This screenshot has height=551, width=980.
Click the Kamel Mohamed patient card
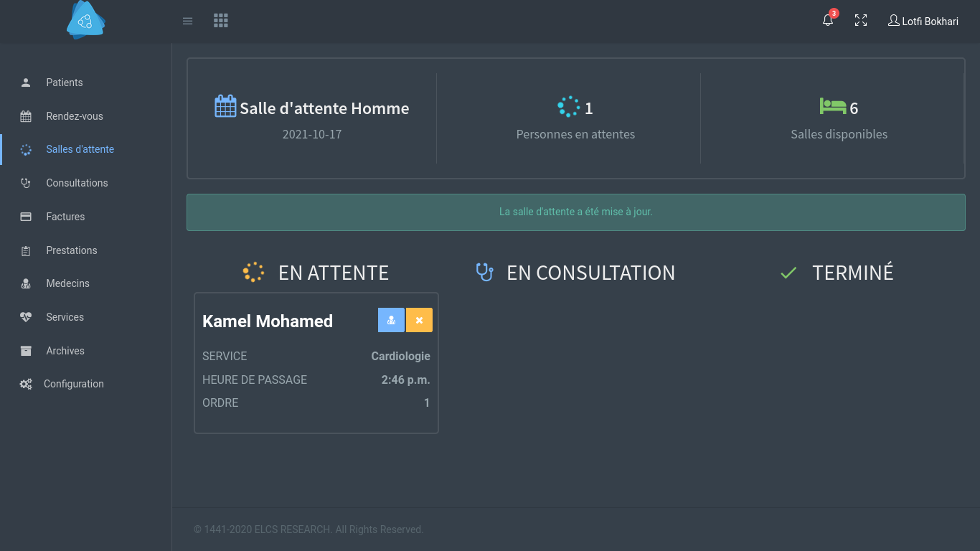pyautogui.click(x=316, y=363)
